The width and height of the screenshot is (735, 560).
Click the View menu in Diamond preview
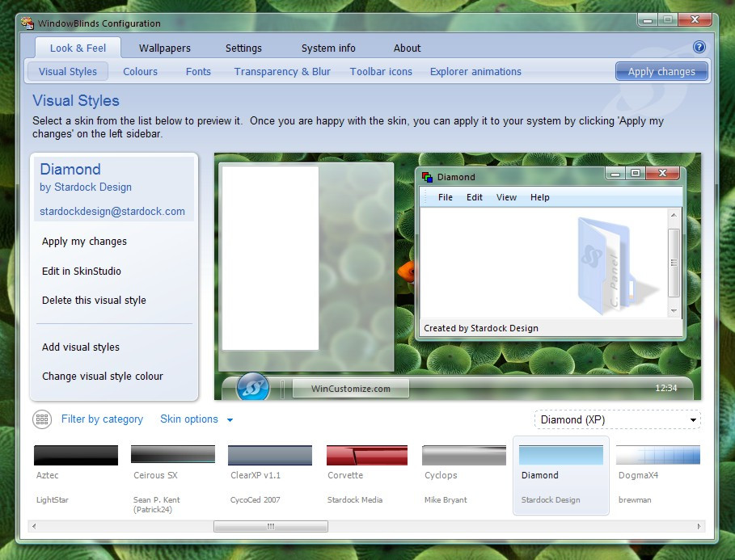506,197
